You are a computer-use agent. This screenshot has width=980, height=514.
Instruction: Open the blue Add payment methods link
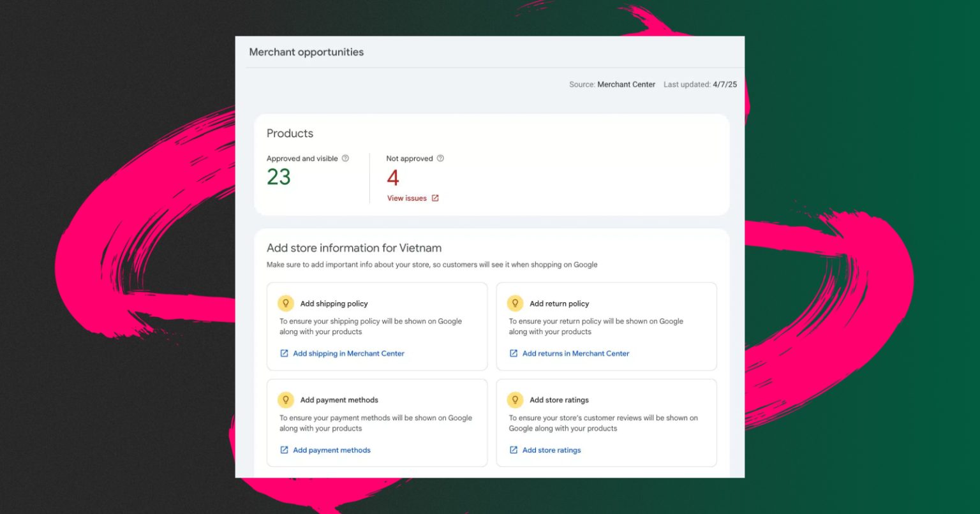click(332, 450)
